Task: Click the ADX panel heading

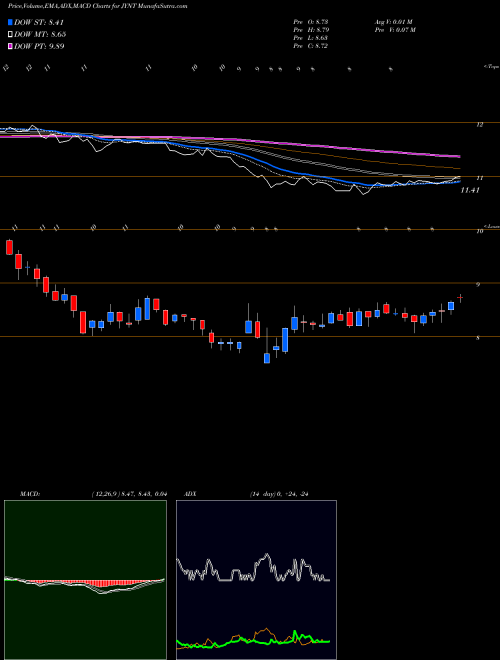Action: pyautogui.click(x=190, y=494)
